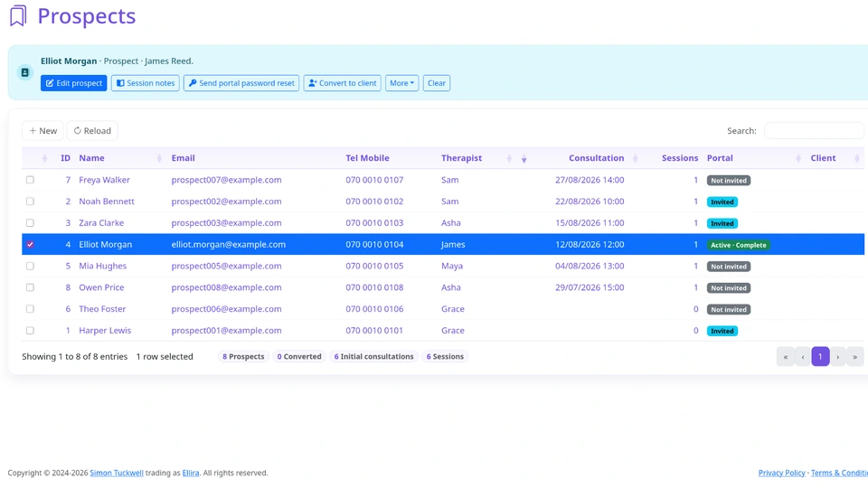Open Edit prospect
868x488 pixels.
pyautogui.click(x=73, y=83)
